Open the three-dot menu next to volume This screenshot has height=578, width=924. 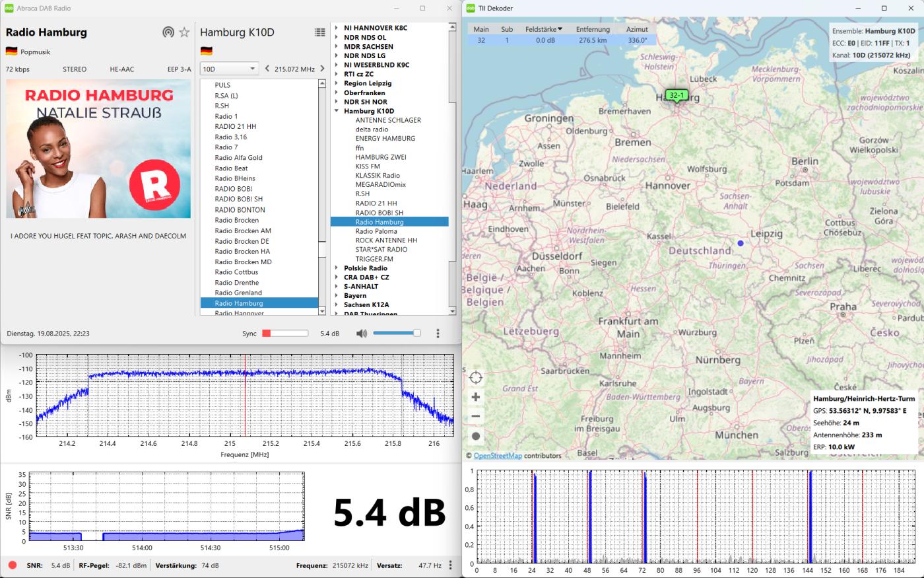click(x=438, y=334)
